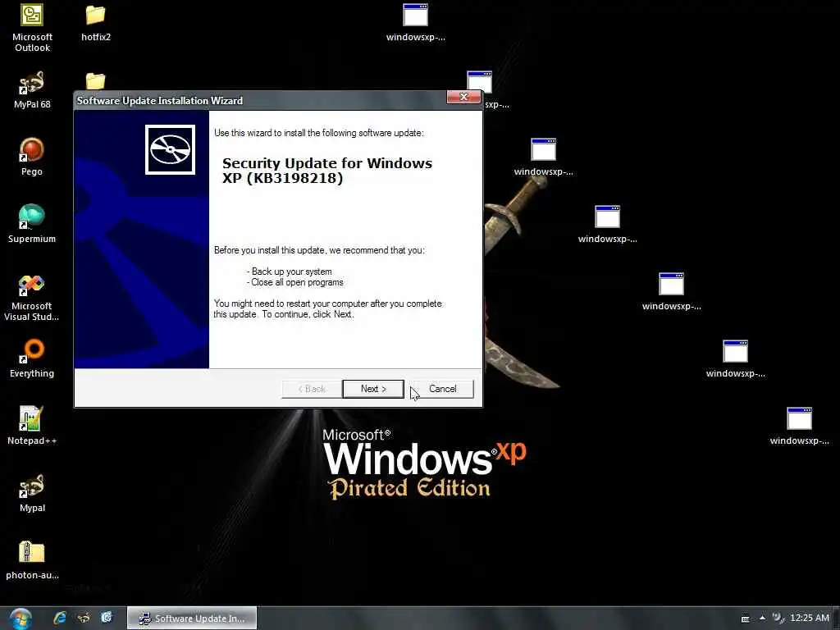Viewport: 840px width, 630px height.
Task: Click the keyboard icon in the system tray
Action: coord(745,619)
